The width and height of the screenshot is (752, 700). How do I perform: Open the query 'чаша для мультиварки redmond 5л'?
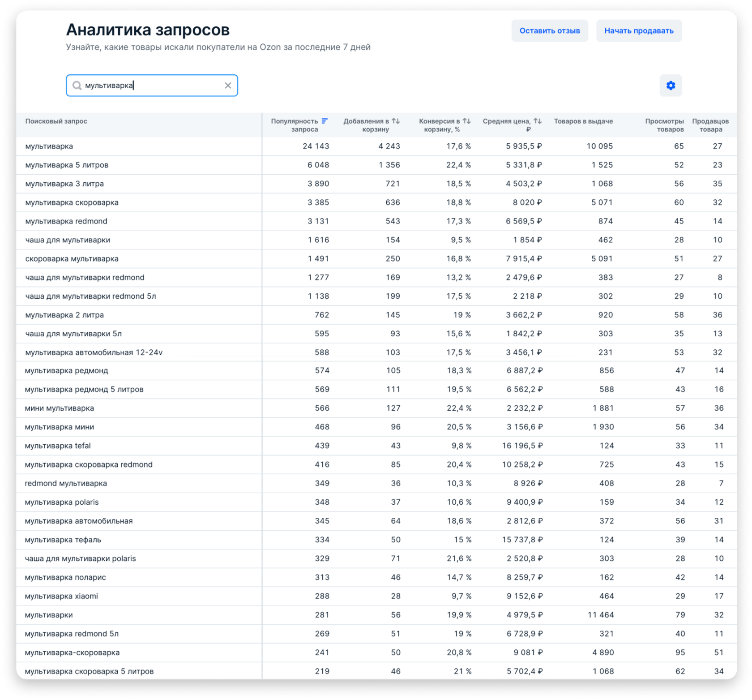point(90,296)
